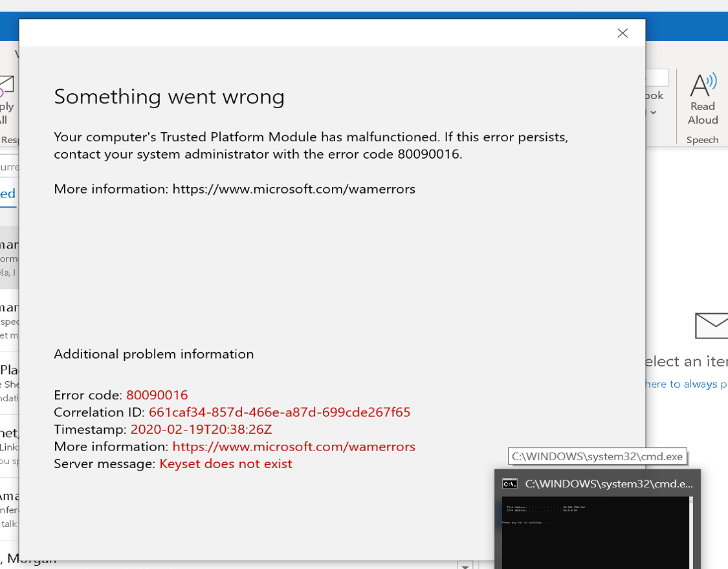The image size is (728, 569).
Task: Open the More information wamerrors link
Action: coord(293,188)
